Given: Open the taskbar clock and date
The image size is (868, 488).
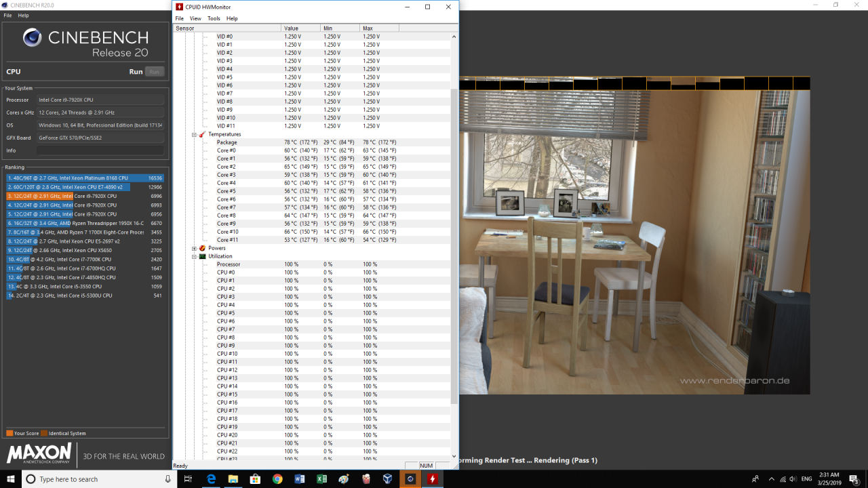Looking at the screenshot, I should pyautogui.click(x=829, y=479).
